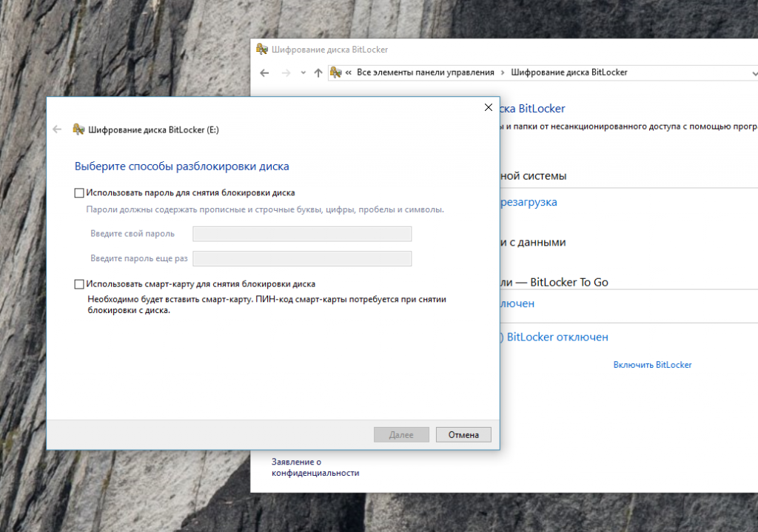
Task: Click the smart-card PIN description text
Action: click(x=266, y=304)
